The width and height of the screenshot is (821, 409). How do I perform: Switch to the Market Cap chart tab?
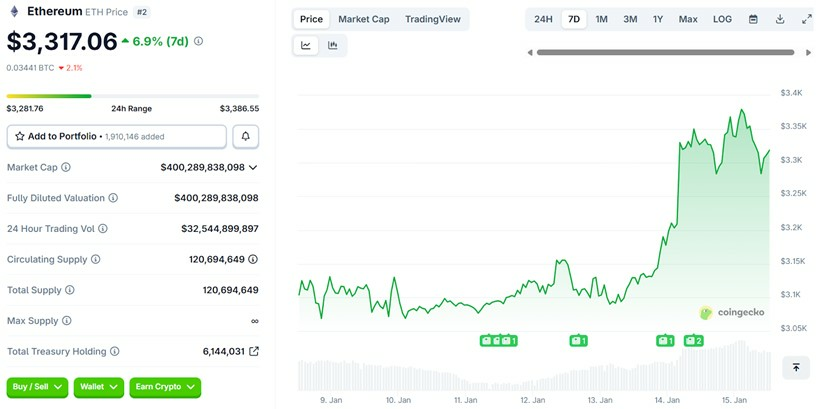point(363,19)
